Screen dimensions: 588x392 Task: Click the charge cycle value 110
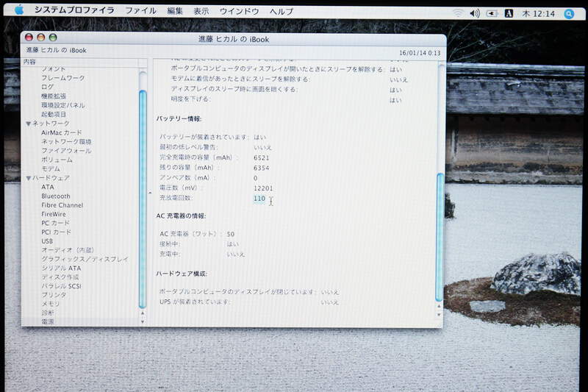click(259, 199)
